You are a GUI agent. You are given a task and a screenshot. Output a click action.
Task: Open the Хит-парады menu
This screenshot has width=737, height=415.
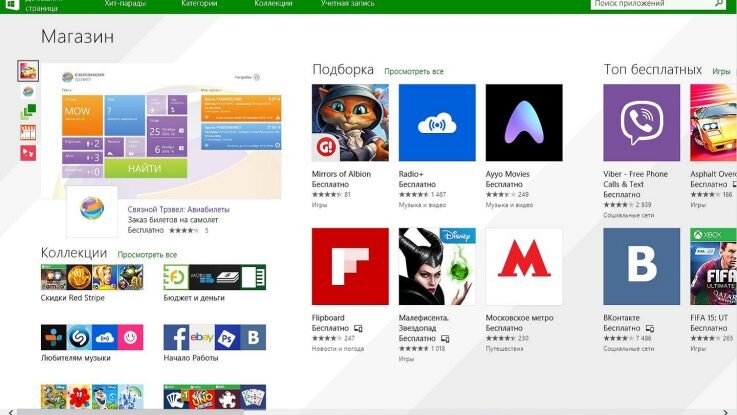click(125, 3)
